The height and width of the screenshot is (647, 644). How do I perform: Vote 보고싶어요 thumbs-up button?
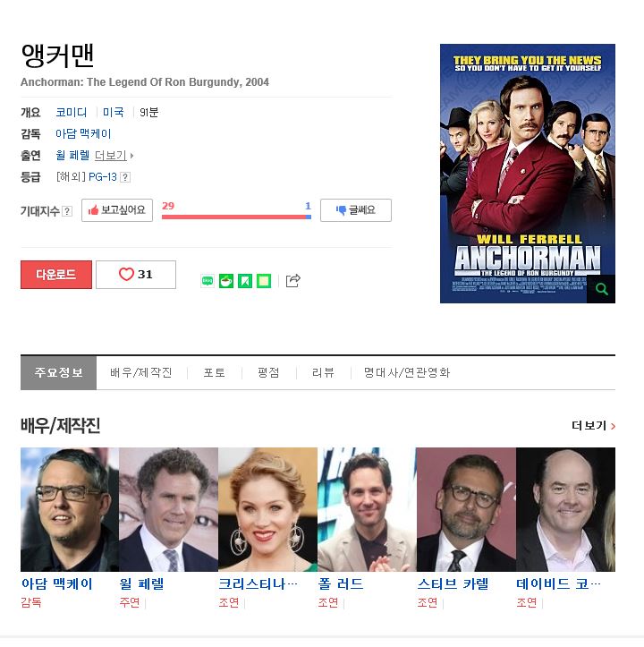coord(117,210)
